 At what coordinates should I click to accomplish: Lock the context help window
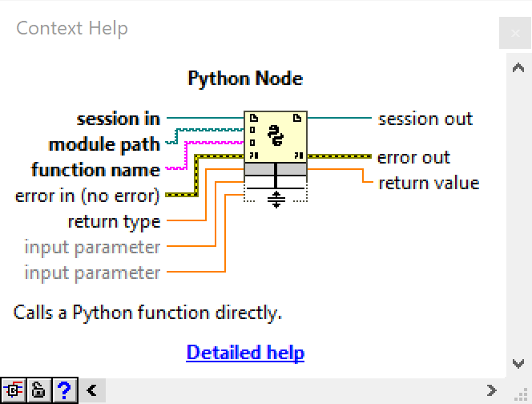[38, 391]
